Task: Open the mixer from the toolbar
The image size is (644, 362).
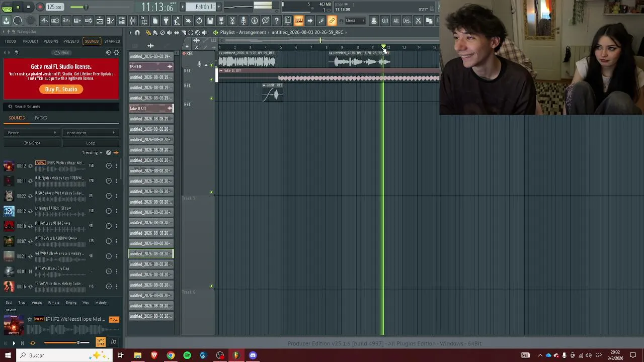Action: [133, 21]
